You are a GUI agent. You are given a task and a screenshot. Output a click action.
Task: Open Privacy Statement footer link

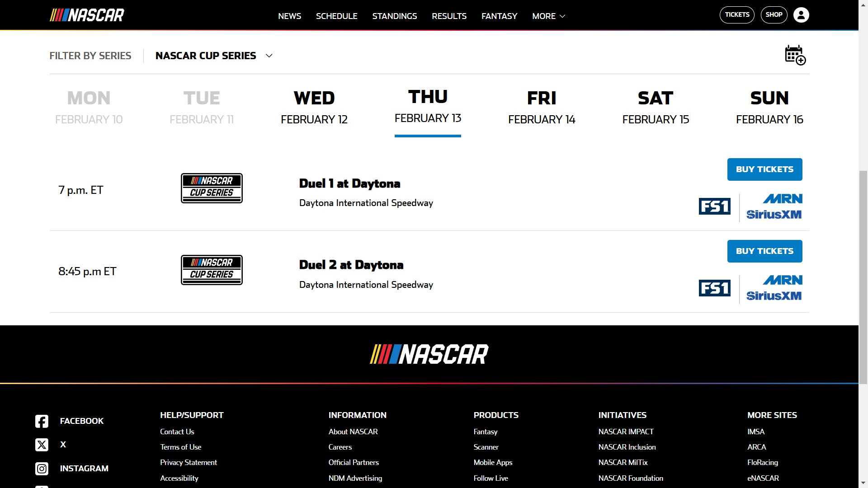pos(189,462)
